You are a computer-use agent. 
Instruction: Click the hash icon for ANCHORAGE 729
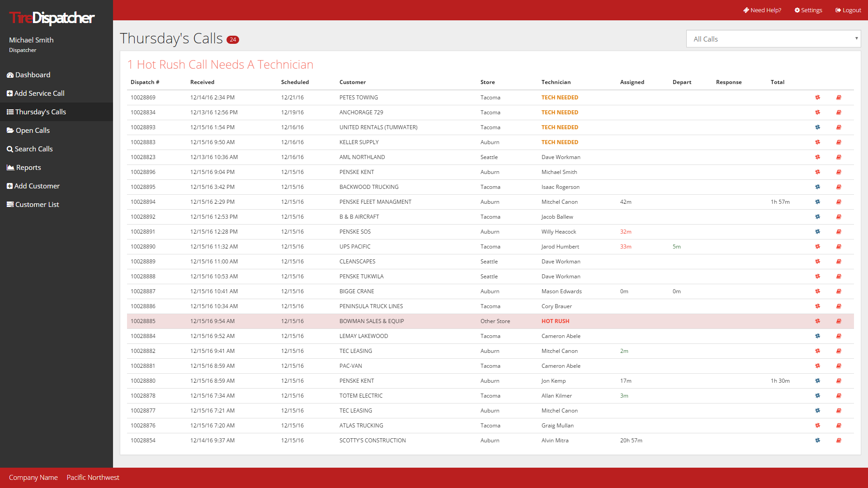(817, 113)
